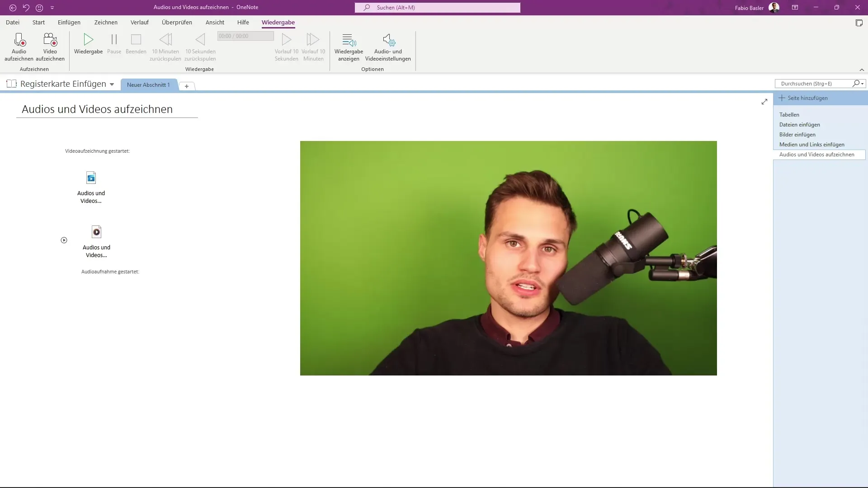This screenshot has height=488, width=868.
Task: Open ribbon display options icon
Action: (795, 8)
